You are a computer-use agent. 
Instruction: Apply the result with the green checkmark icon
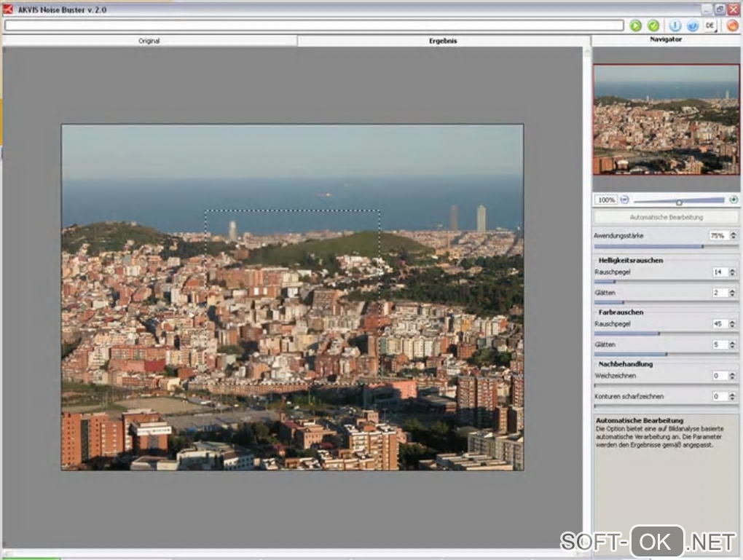tap(653, 25)
